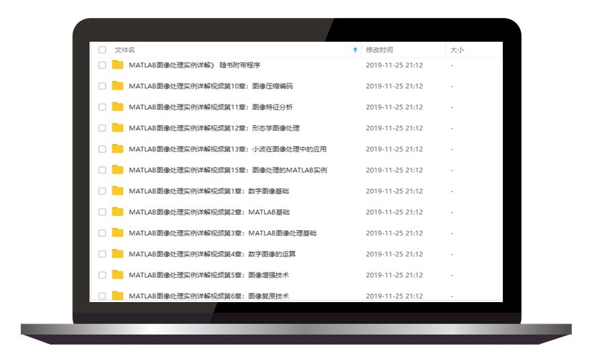Click the date of 第1章 数字图像基础 row
Image resolution: width=593 pixels, height=364 pixels.
[x=394, y=191]
